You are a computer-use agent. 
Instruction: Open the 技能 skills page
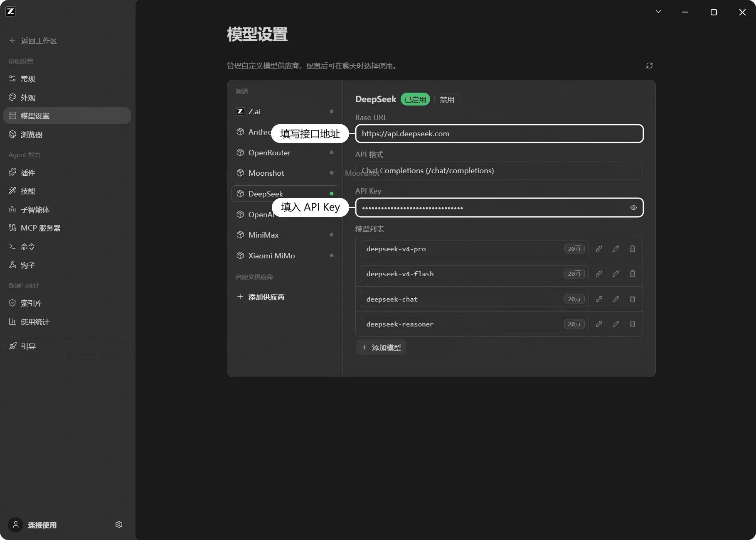pos(67,191)
